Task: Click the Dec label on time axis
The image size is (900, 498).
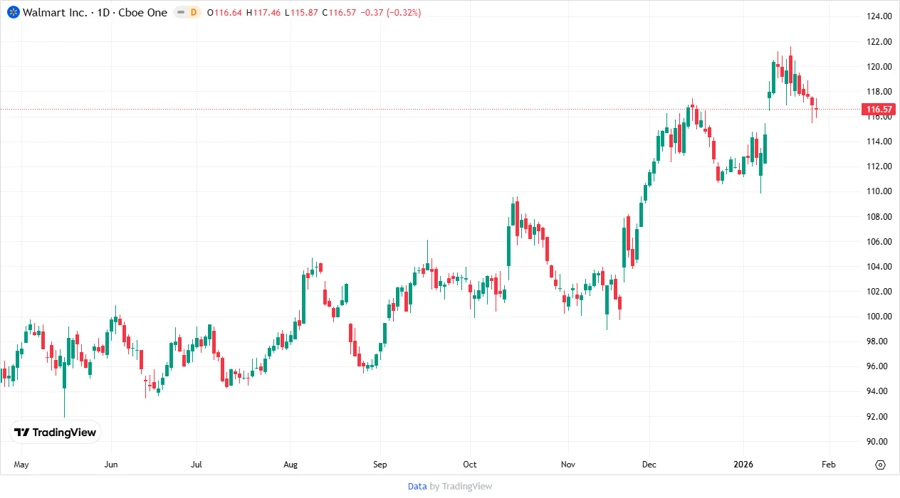Action: coord(649,464)
